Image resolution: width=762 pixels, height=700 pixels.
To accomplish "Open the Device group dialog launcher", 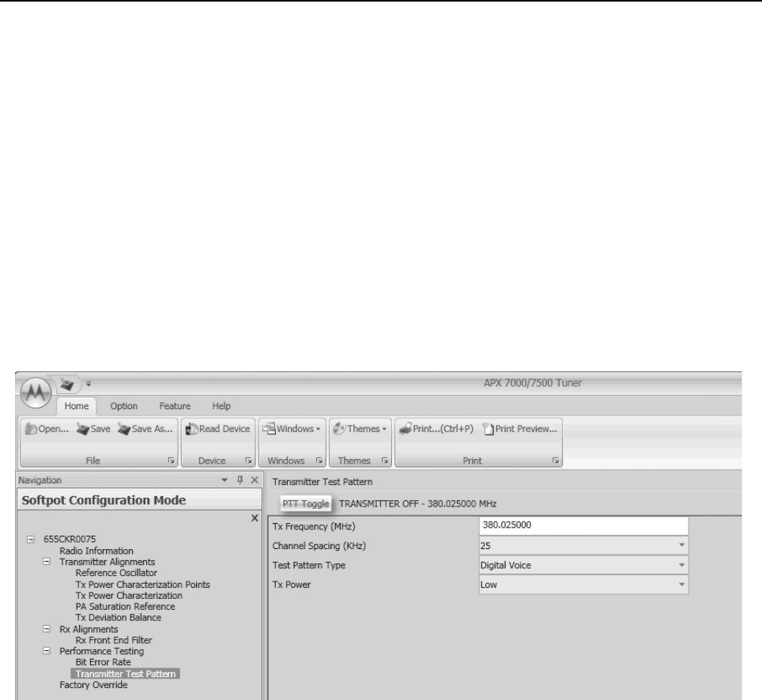I will [x=248, y=461].
